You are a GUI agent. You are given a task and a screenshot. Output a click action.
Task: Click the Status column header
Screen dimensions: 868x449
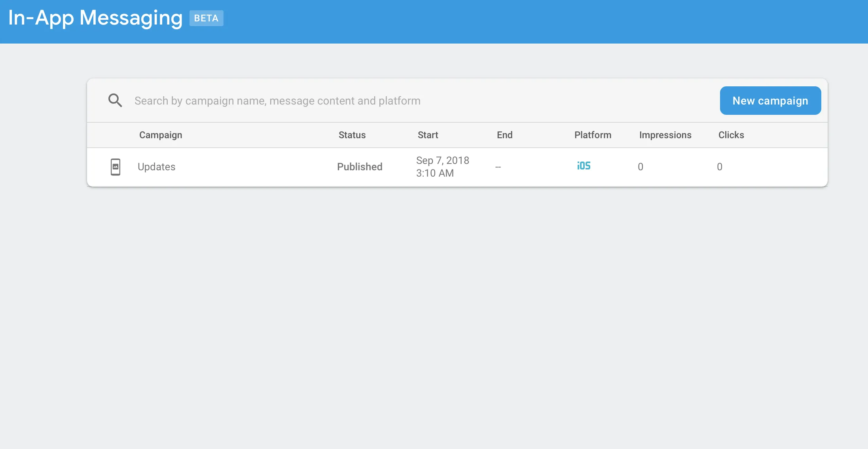[x=352, y=135]
